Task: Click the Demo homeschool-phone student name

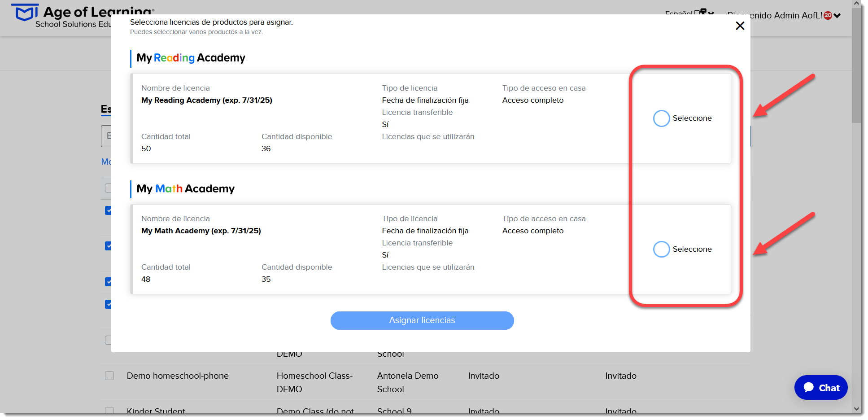Action: pos(178,376)
